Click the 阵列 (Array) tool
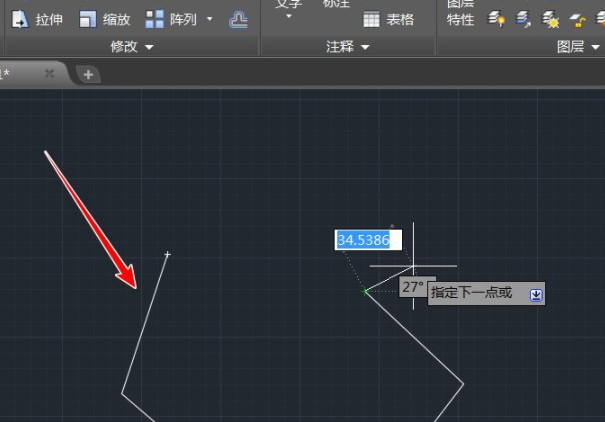 172,19
